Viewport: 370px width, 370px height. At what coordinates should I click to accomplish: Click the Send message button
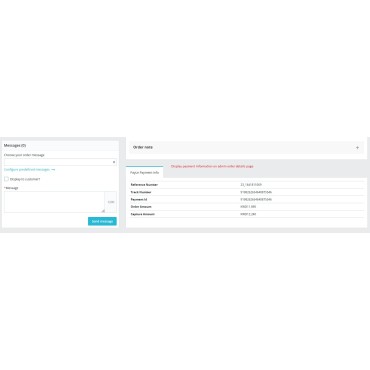point(102,221)
